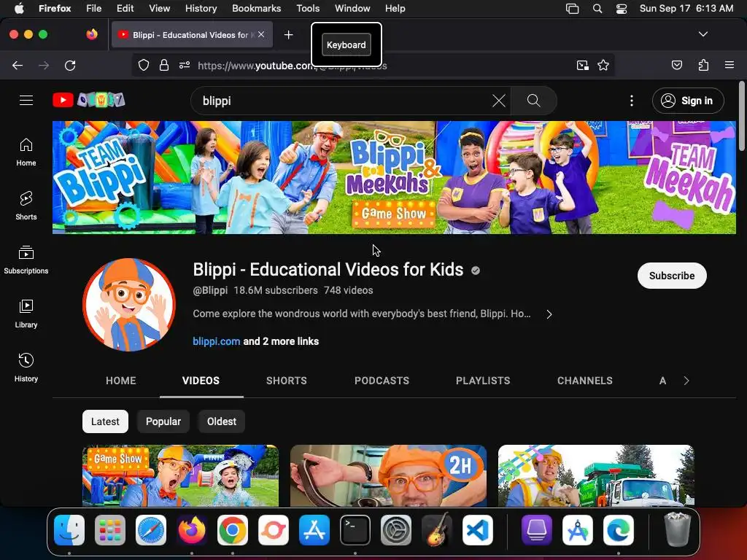
Task: Open History from the sidebar
Action: [x=26, y=367]
